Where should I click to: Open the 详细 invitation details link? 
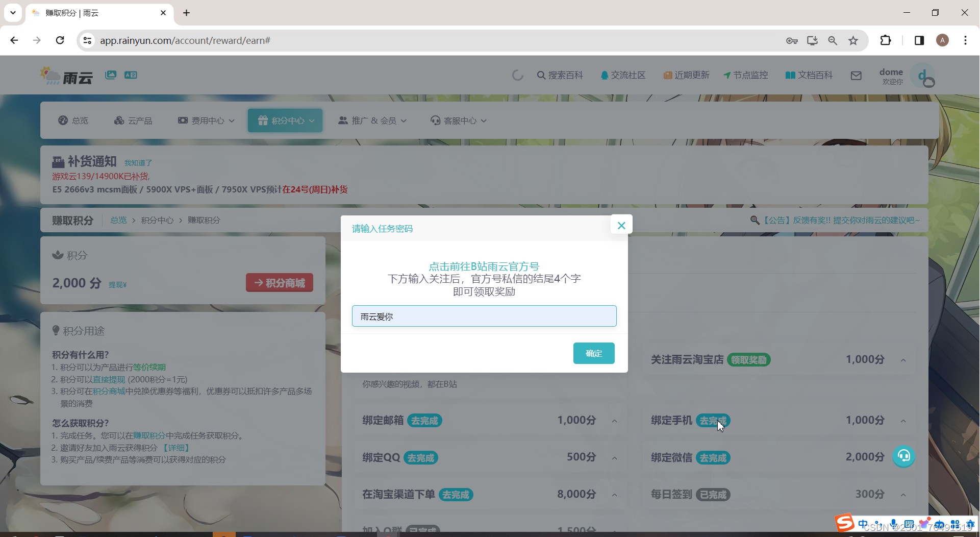[177, 448]
